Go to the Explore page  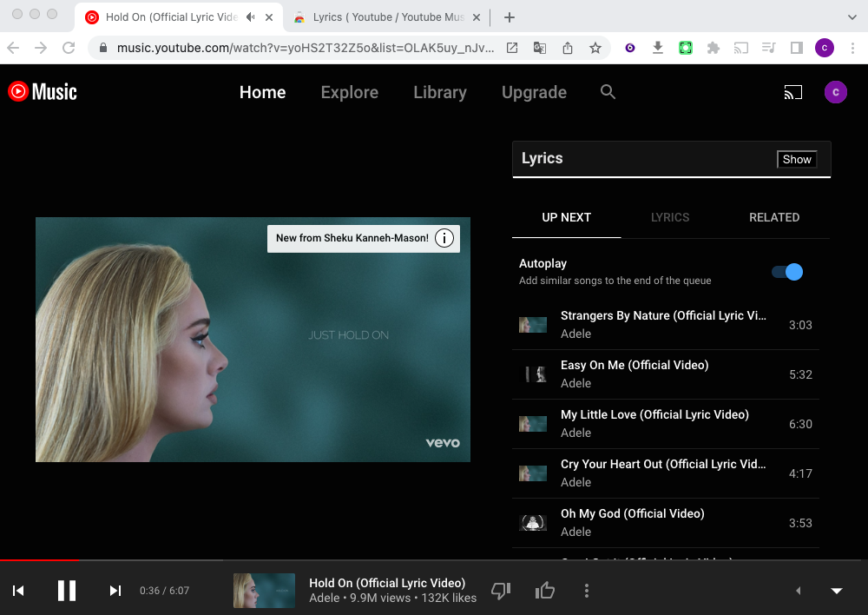349,92
